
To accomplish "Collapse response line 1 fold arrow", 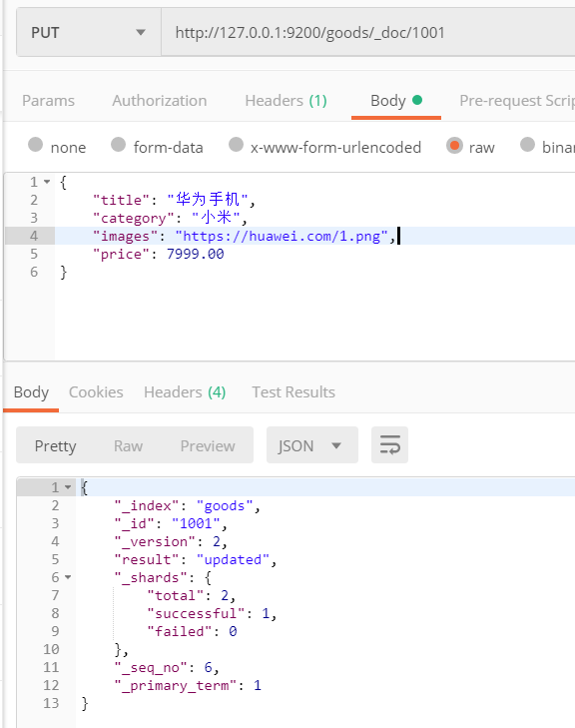I will pos(68,487).
